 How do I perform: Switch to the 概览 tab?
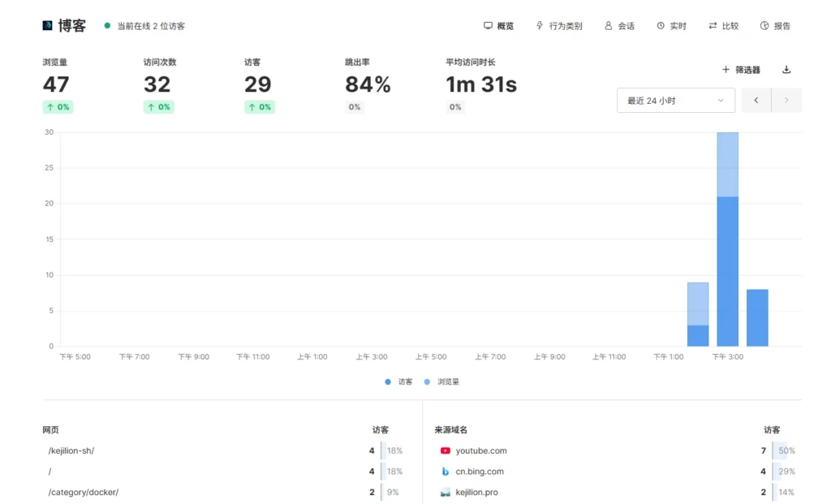(498, 26)
